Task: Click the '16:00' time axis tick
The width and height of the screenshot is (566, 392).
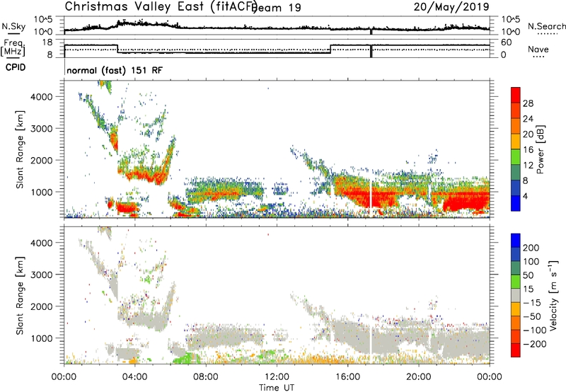Action: tap(347, 377)
